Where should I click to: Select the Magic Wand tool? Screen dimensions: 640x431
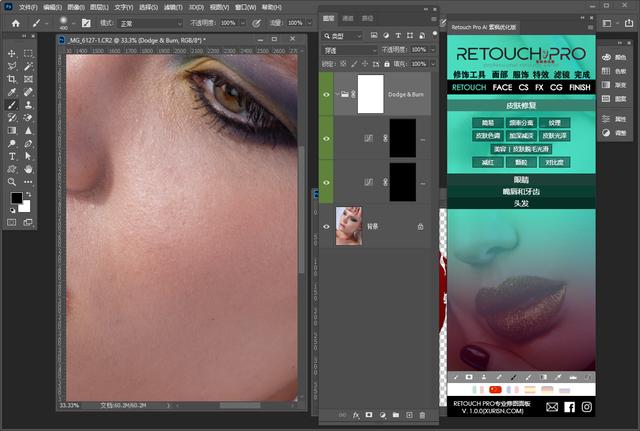pyautogui.click(x=28, y=66)
